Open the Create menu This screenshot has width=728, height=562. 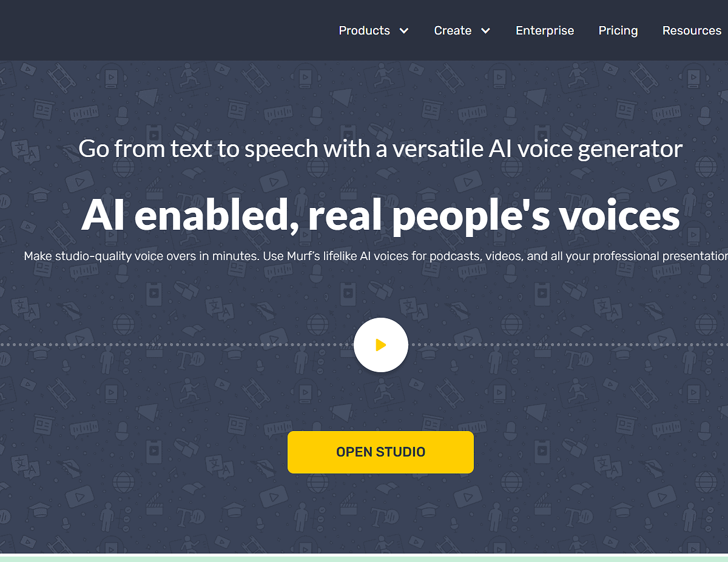(x=453, y=30)
